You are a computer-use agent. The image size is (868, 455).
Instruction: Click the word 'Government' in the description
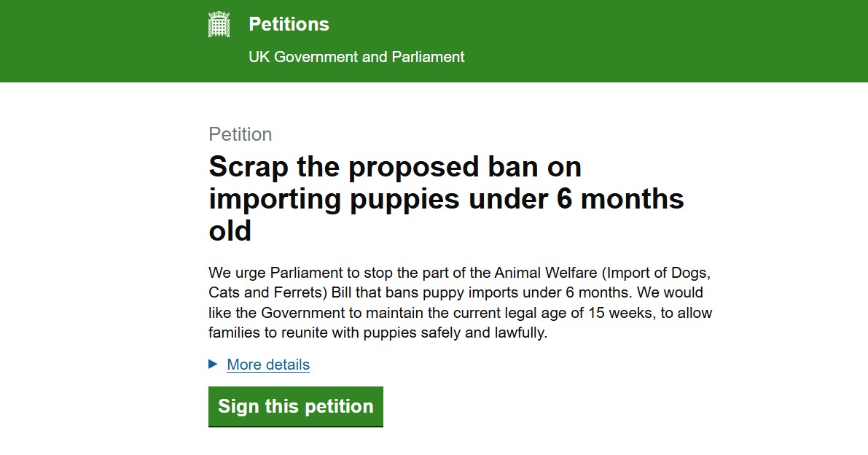tap(302, 313)
